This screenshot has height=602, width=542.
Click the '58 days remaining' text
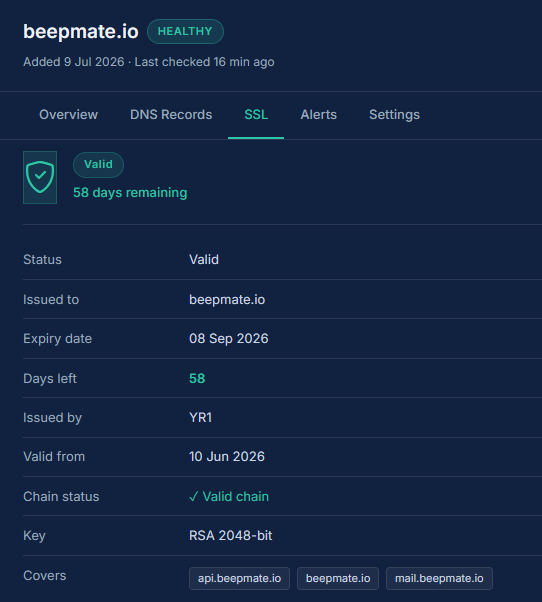pyautogui.click(x=130, y=193)
